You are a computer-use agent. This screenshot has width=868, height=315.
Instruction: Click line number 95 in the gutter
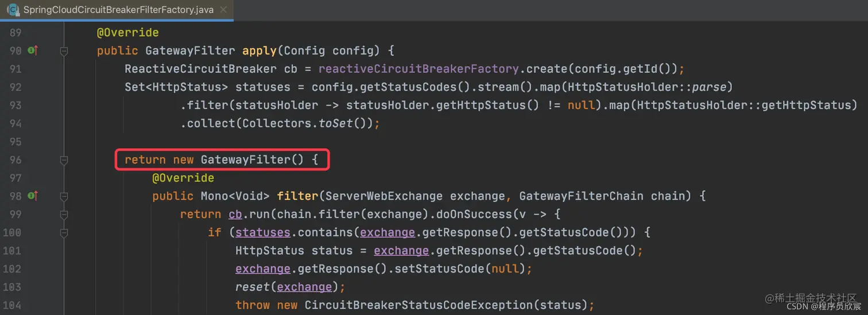(x=15, y=142)
